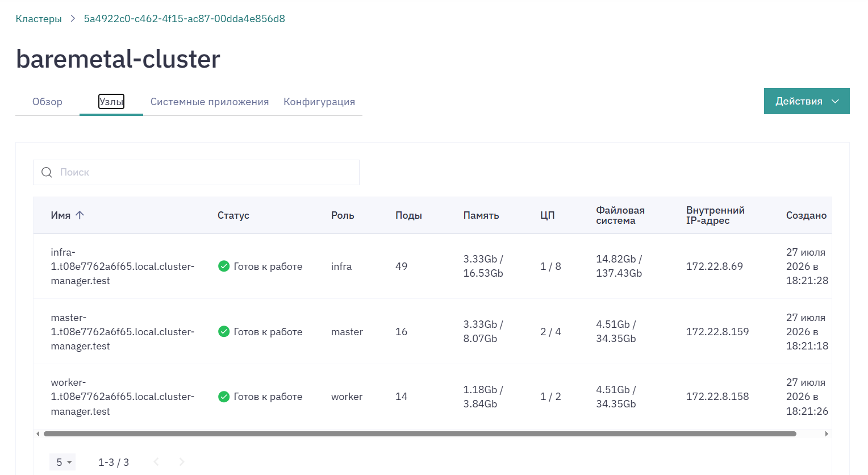Click the Внутренний IP-адрес column header
The width and height of the screenshot is (868, 475).
click(715, 215)
